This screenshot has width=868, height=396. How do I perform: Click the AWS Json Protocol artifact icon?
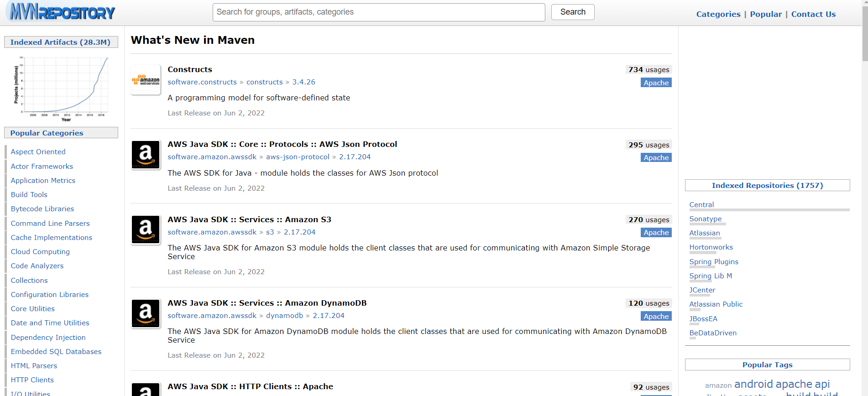click(146, 155)
